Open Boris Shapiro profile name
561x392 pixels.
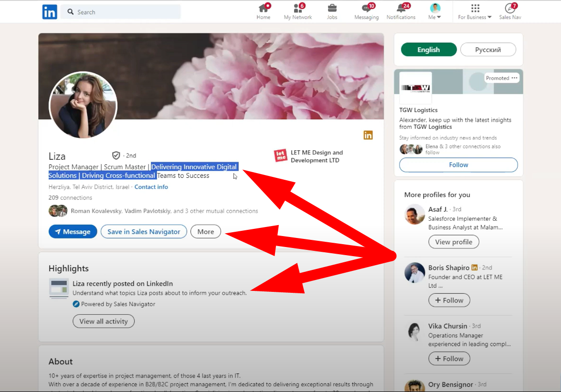[449, 268]
